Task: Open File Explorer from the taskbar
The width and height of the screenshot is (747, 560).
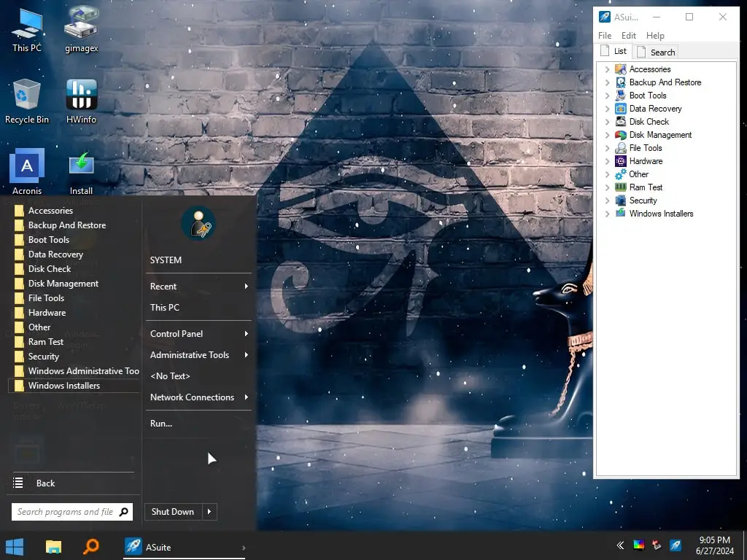Action: [x=53, y=547]
